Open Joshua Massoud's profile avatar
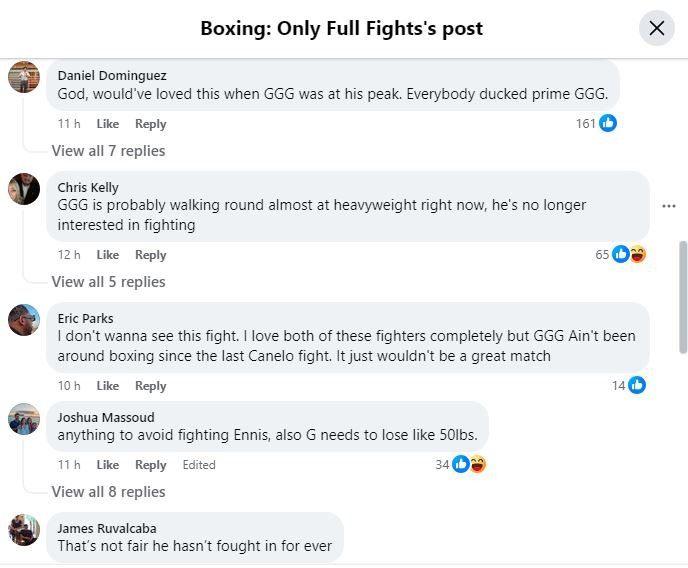 click(x=24, y=418)
